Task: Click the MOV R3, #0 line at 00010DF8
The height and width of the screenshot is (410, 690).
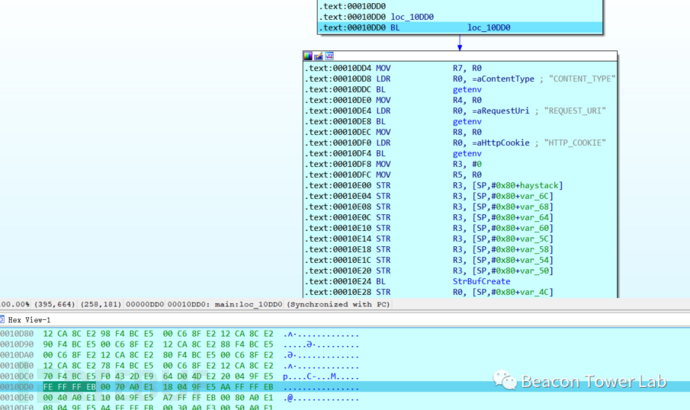Action: (x=460, y=164)
